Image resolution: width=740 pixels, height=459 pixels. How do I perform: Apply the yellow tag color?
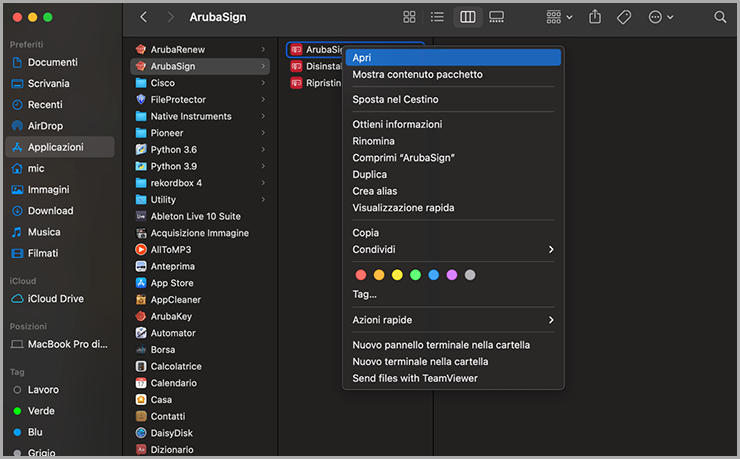pos(397,275)
